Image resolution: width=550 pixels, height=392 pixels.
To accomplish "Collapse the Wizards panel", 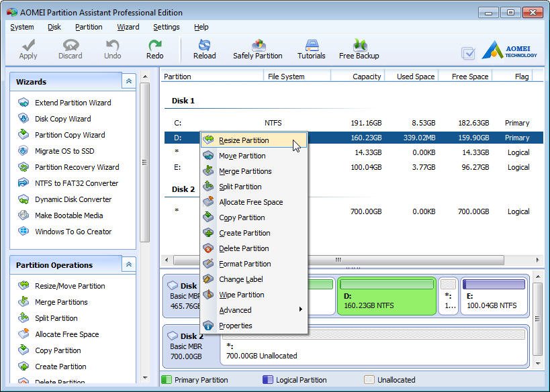I will click(x=128, y=81).
